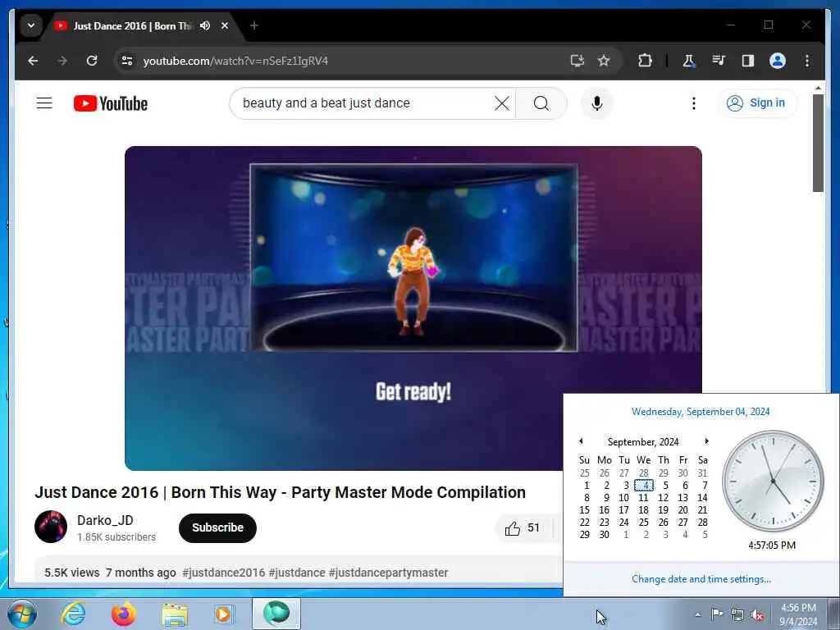Viewport: 840px width, 630px height.
Task: Go forward to the next page
Action: 62,61
